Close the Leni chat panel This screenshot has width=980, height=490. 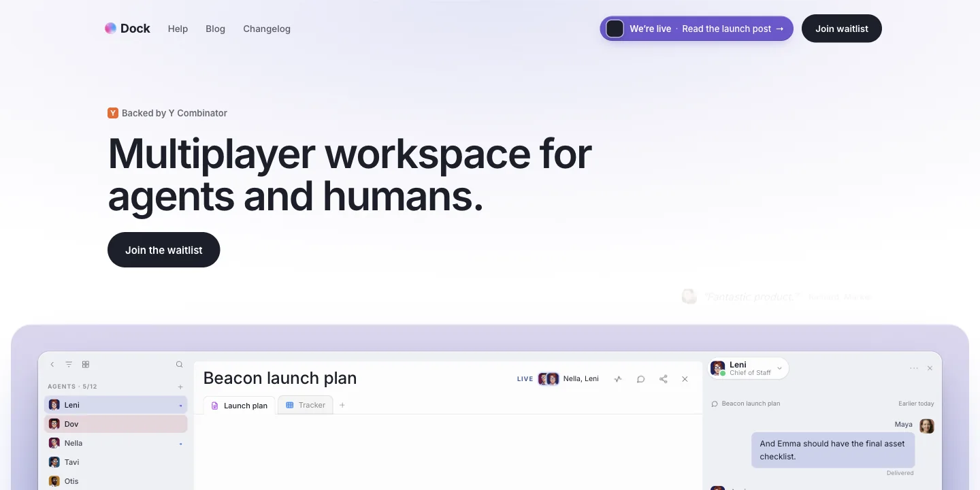pyautogui.click(x=930, y=368)
